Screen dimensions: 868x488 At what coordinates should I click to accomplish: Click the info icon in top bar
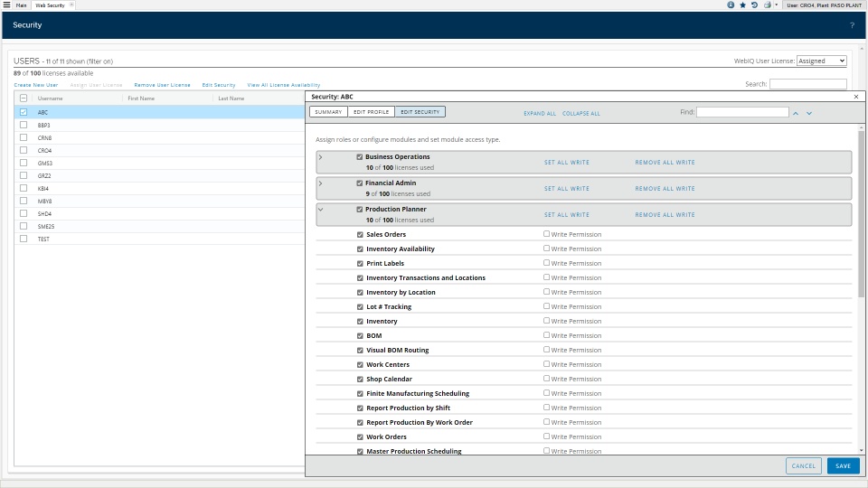[x=731, y=5]
